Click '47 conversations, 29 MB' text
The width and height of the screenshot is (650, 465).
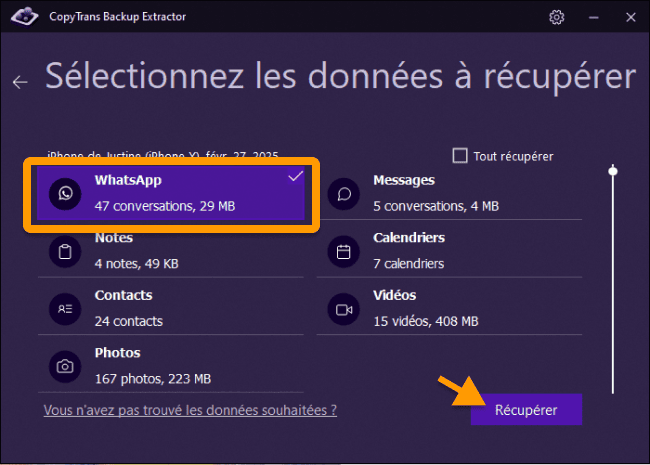165,206
